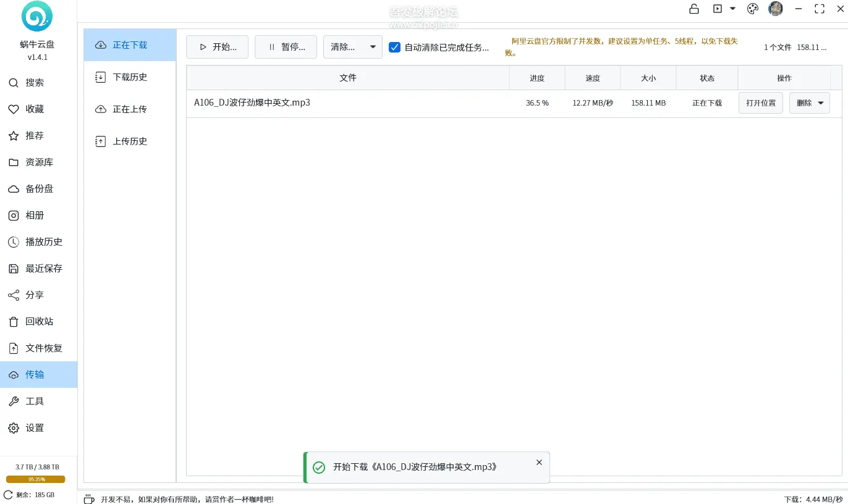This screenshot has width=848, height=504.
Task: Open the 资源库 resource library
Action: click(38, 162)
